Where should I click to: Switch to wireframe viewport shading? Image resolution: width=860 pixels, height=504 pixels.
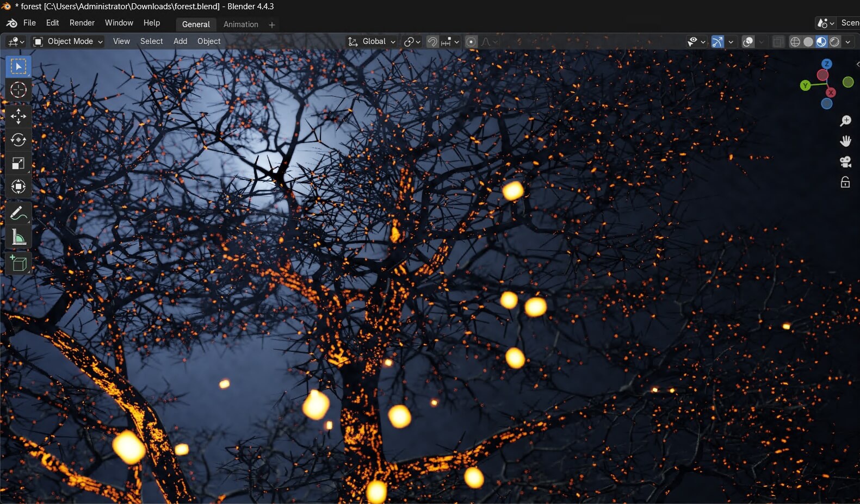pyautogui.click(x=795, y=42)
